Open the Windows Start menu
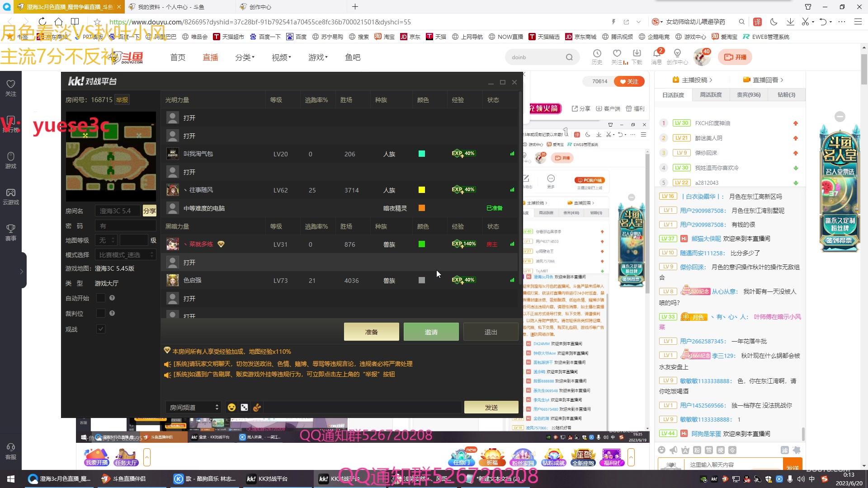This screenshot has width=868, height=488. [x=11, y=479]
